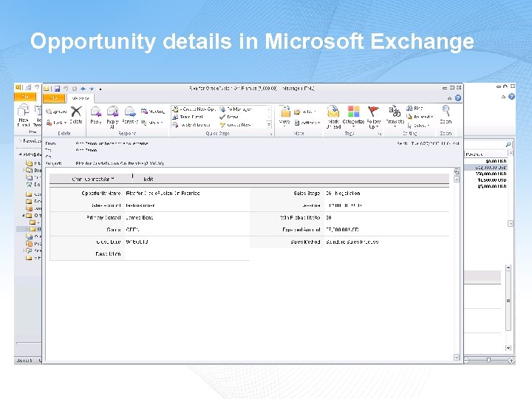Click the Forward envelope icon

coord(129,112)
